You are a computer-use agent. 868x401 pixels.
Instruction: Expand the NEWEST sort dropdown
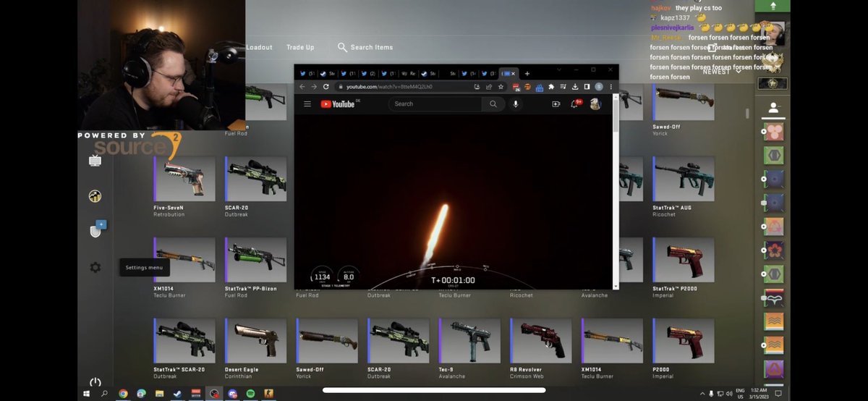pyautogui.click(x=722, y=71)
